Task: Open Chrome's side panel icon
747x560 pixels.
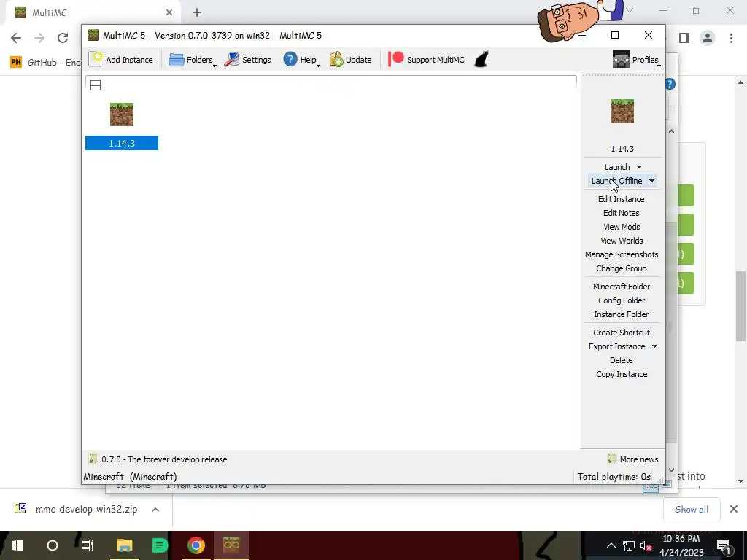Action: pos(684,38)
